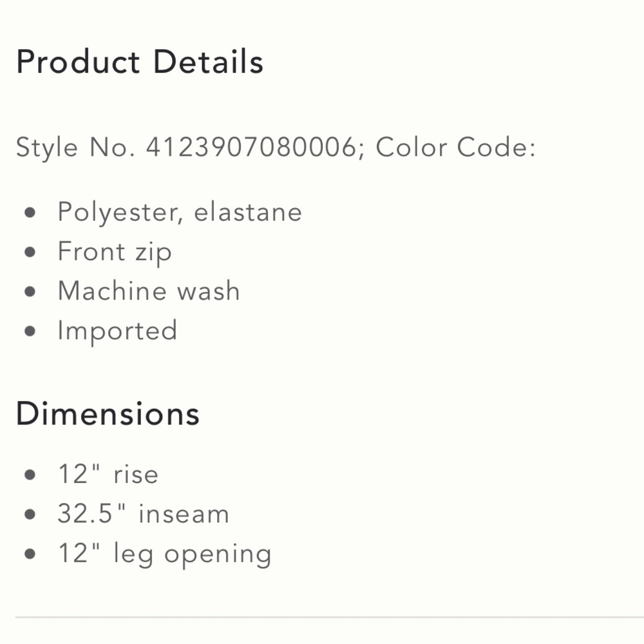Click the 12" leg opening measurement

[x=164, y=554]
